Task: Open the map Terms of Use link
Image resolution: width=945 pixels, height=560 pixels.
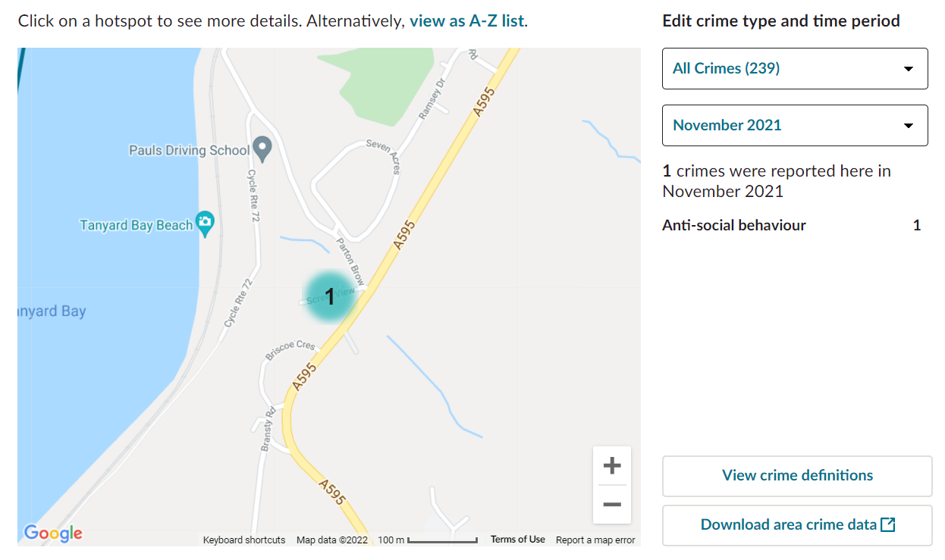Action: (517, 540)
